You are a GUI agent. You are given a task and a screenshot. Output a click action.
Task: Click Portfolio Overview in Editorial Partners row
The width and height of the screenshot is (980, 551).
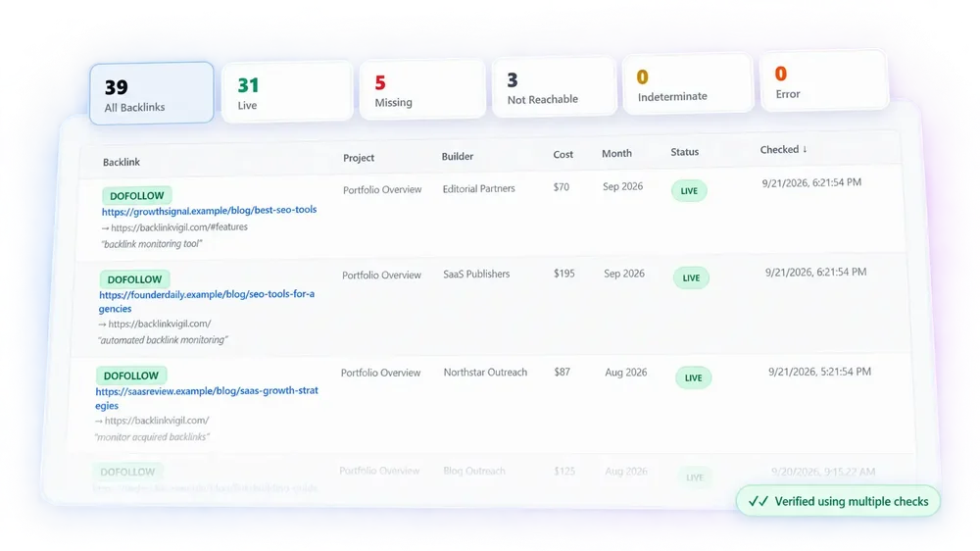382,189
